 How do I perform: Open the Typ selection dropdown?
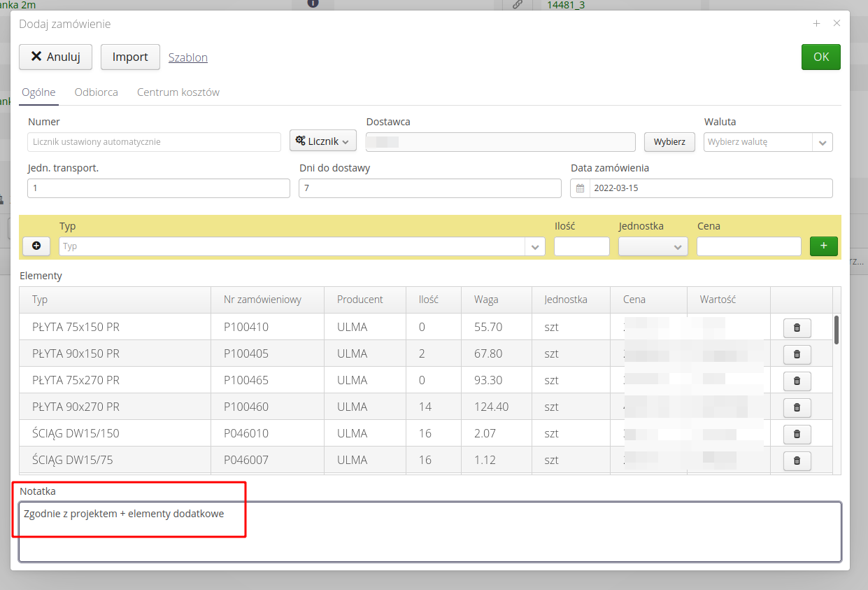point(534,246)
